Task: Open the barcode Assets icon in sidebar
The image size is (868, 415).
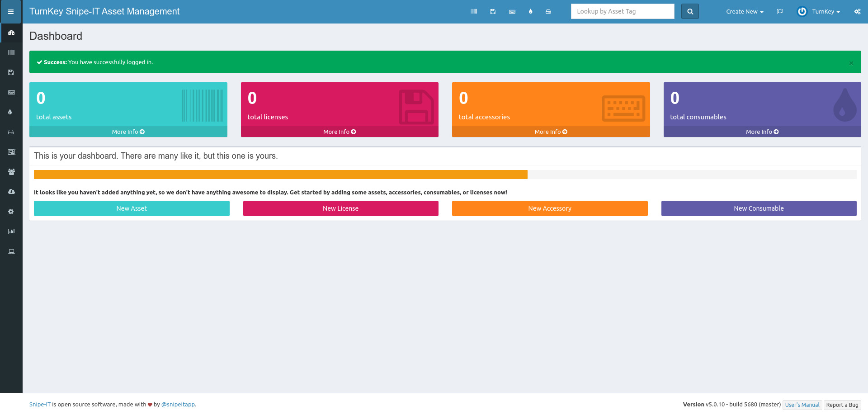Action: (x=11, y=52)
